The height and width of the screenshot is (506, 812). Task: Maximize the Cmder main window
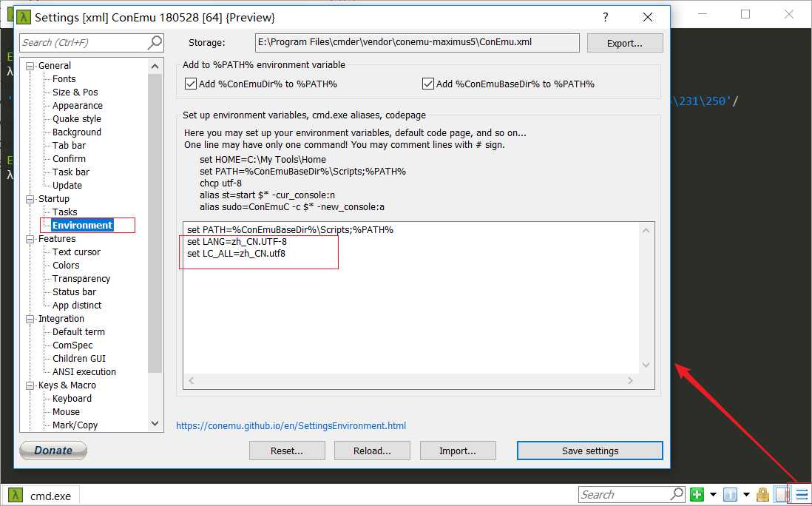(x=745, y=14)
